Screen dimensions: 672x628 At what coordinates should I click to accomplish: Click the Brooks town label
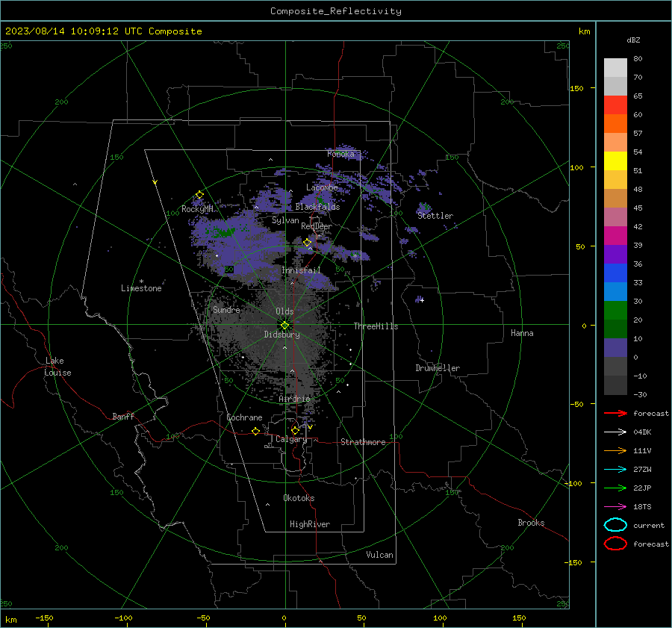click(x=531, y=523)
